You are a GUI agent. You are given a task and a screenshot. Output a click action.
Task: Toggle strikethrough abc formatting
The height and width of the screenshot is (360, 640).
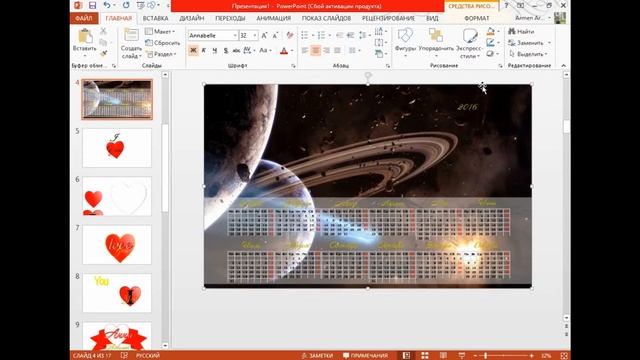[x=236, y=51]
